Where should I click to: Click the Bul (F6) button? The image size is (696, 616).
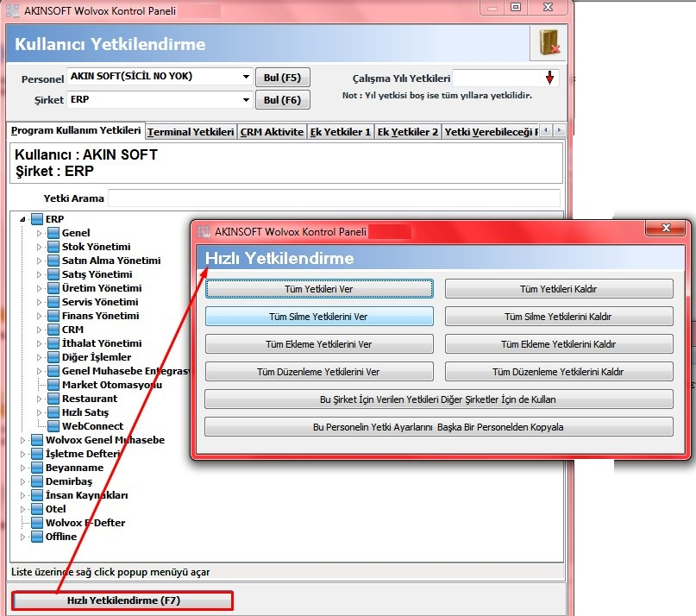pyautogui.click(x=282, y=100)
